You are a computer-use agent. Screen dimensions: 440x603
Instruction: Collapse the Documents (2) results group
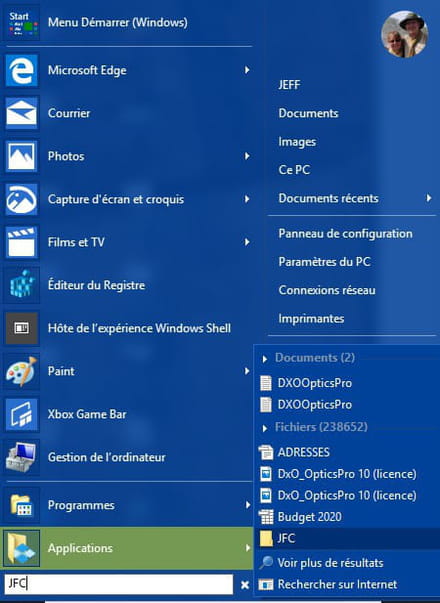[x=265, y=359]
